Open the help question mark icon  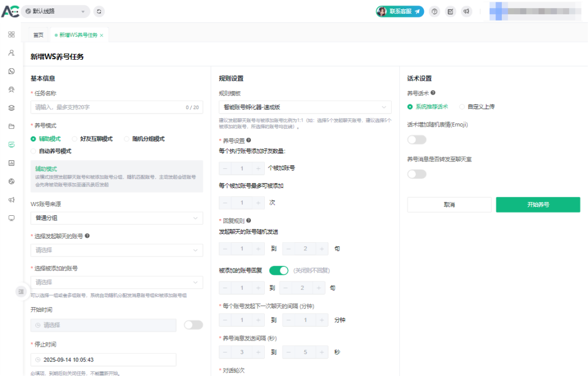(435, 11)
